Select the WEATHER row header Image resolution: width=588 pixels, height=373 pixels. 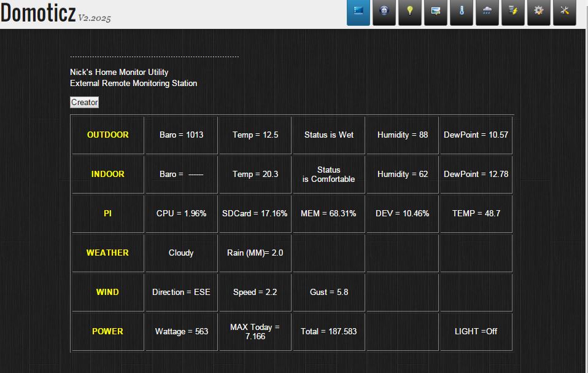click(x=107, y=253)
